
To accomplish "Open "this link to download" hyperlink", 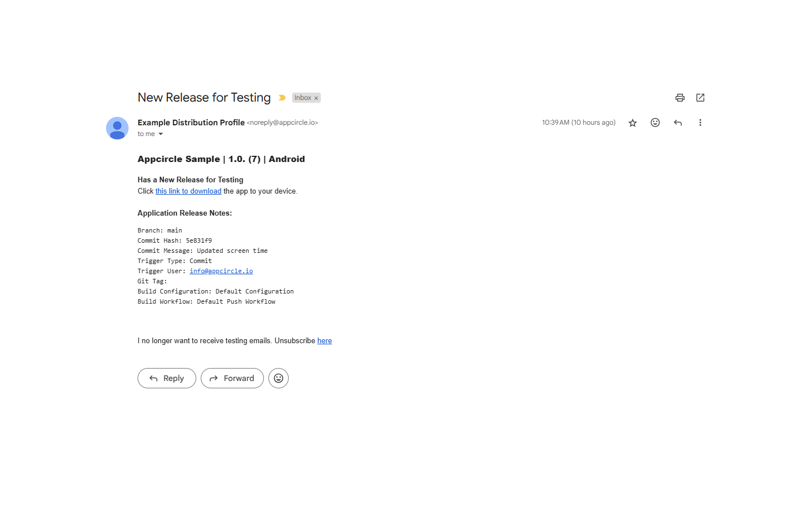I will pyautogui.click(x=188, y=191).
